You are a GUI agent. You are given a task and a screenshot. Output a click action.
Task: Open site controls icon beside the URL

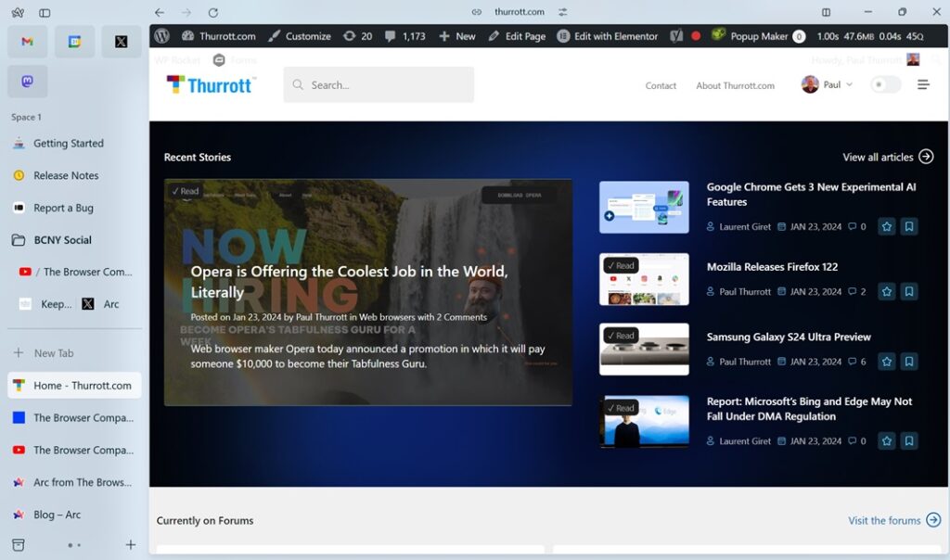click(563, 12)
